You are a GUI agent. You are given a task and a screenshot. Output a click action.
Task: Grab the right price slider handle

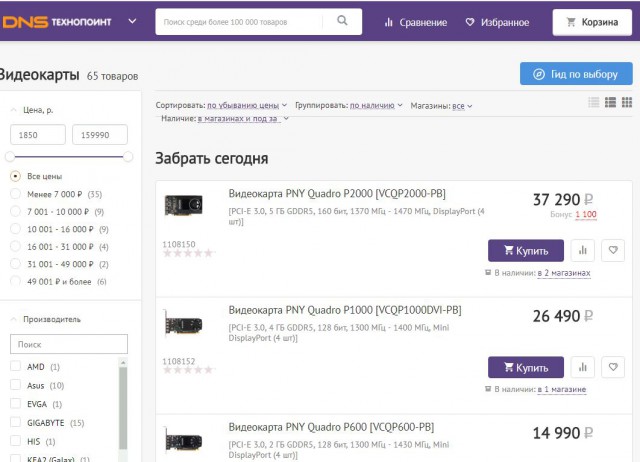coord(128,156)
